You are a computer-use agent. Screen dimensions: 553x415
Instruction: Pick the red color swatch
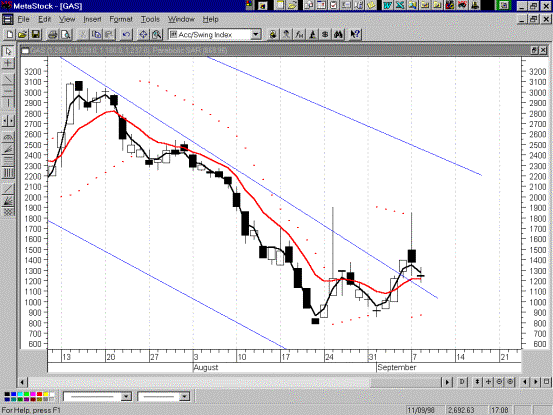point(40,394)
